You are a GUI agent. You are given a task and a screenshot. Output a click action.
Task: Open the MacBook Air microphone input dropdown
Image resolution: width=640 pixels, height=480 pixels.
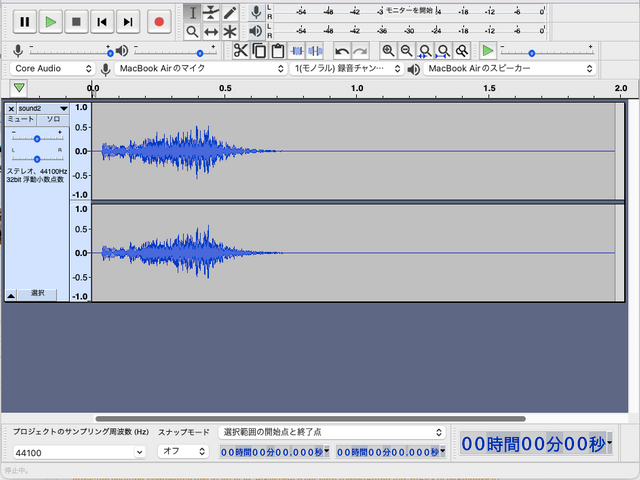[x=200, y=69]
